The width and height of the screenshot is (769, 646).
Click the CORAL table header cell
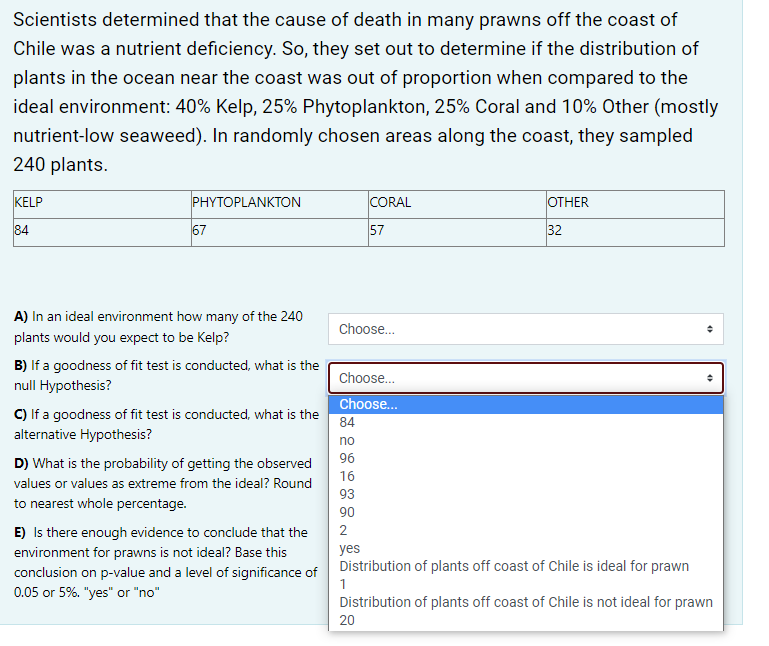point(457,205)
